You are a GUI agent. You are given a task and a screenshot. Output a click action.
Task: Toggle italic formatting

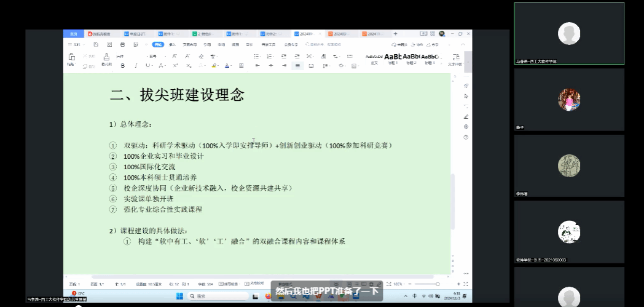pos(135,66)
